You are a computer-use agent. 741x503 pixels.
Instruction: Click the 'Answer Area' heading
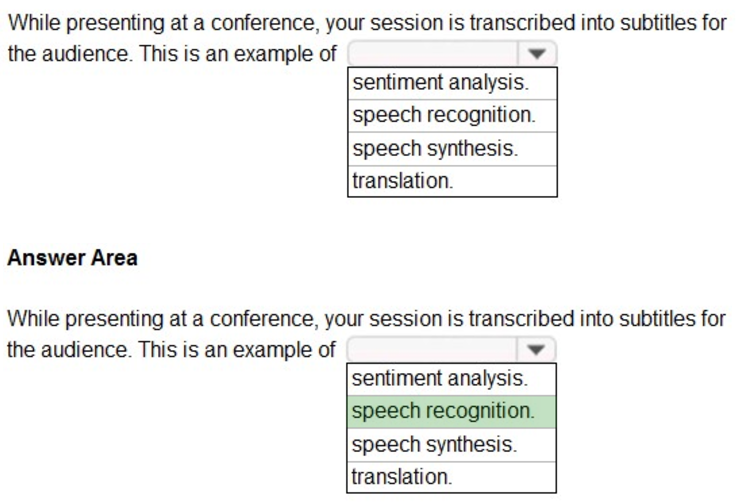(72, 258)
